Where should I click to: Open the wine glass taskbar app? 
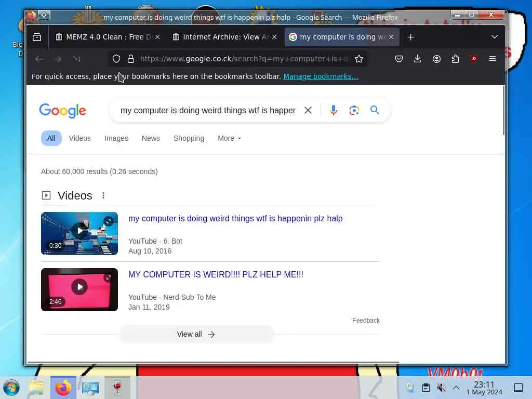[117, 388]
